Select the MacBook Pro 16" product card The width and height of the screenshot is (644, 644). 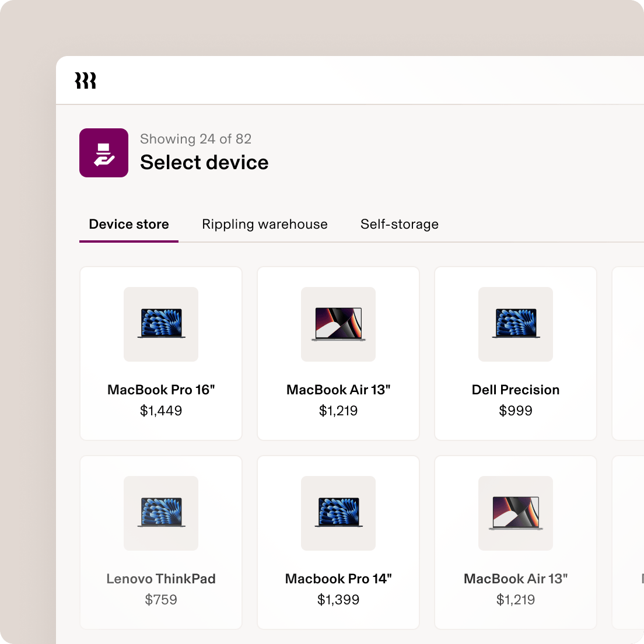161,353
